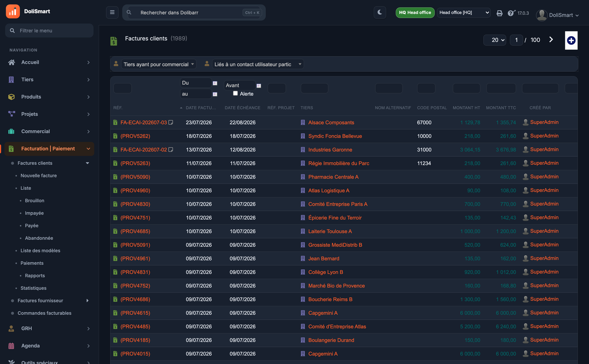The width and height of the screenshot is (589, 364).
Task: Click invoice icon beside (PROV4830)
Action: [x=115, y=204]
